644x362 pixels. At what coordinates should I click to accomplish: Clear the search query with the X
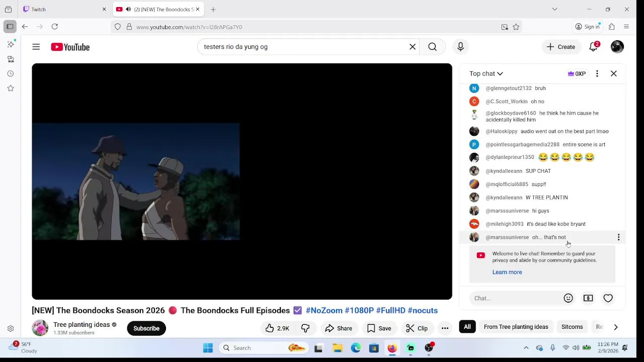413,47
